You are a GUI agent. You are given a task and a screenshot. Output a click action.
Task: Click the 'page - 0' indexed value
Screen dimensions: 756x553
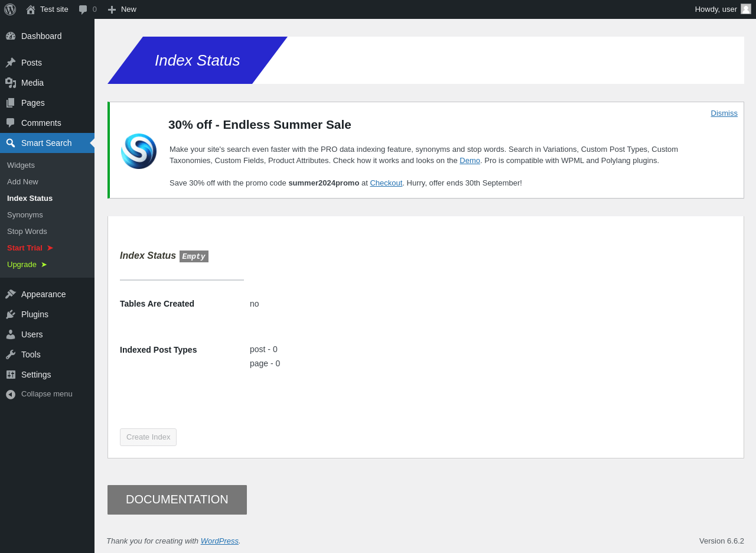pyautogui.click(x=265, y=363)
